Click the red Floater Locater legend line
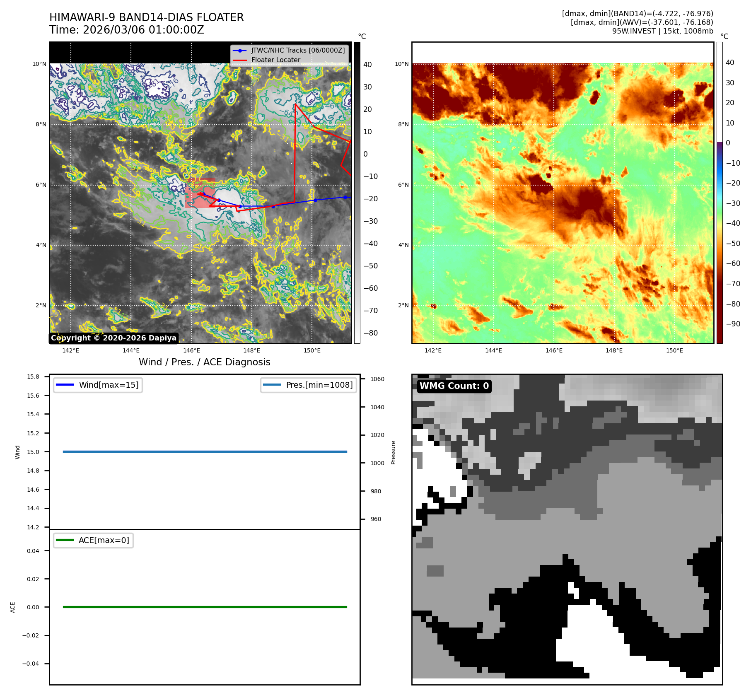Screen dimensions: 751x700 coord(240,60)
